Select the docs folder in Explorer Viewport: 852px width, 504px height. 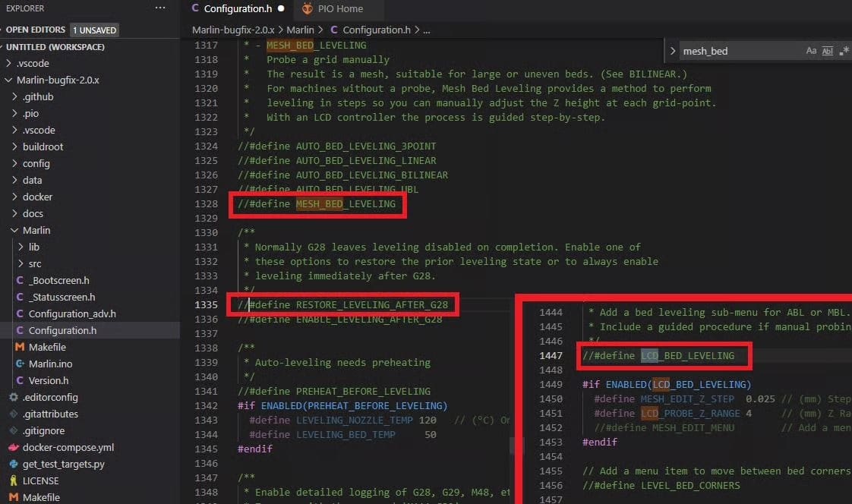[x=33, y=213]
